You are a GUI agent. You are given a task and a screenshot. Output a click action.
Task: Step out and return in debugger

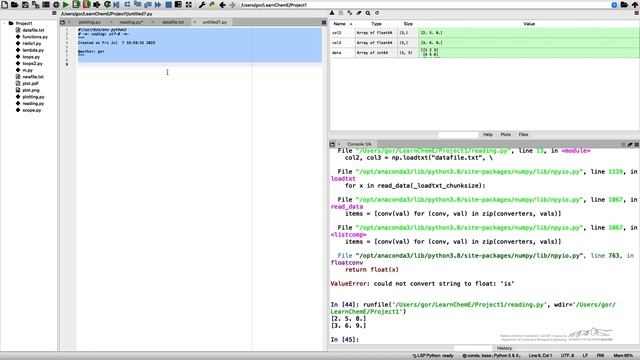click(148, 4)
